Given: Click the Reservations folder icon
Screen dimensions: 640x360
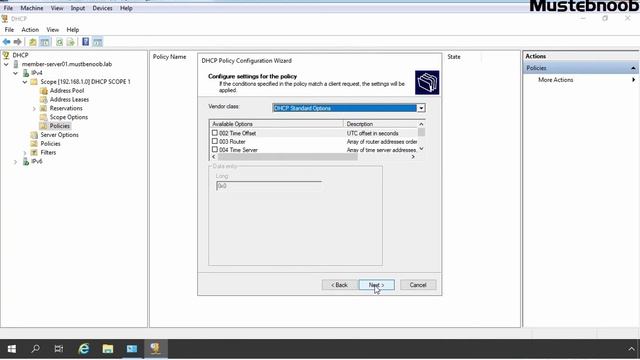Looking at the screenshot, I should click(44, 108).
